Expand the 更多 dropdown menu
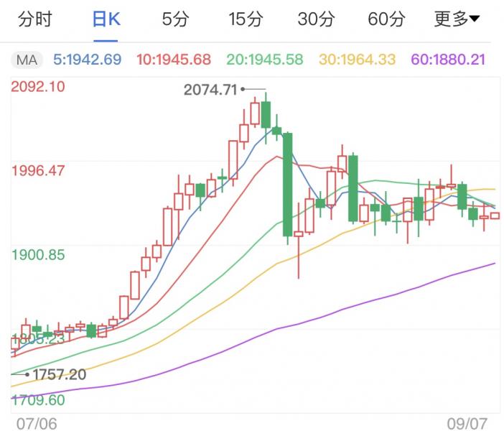Viewport: 504px width, 431px height. pyautogui.click(x=457, y=19)
